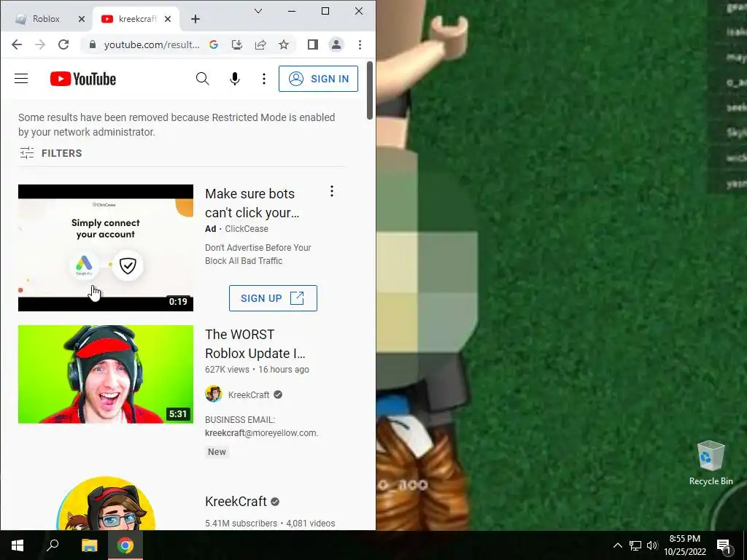Click the Google search icon in address bar
Viewport: 747px width, 560px height.
pyautogui.click(x=214, y=44)
